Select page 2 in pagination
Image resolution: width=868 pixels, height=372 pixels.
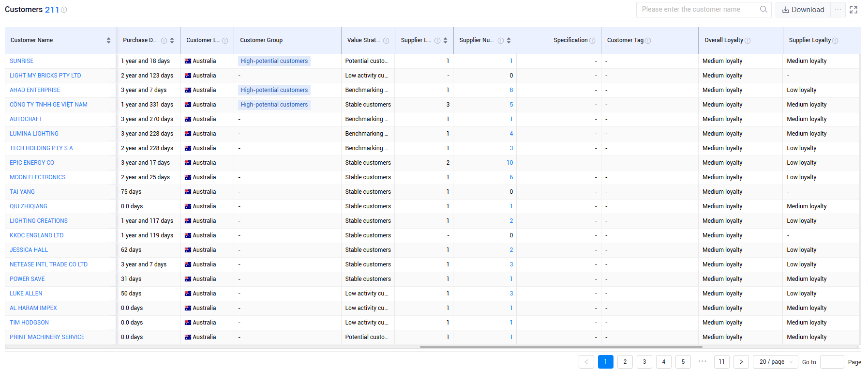tap(625, 362)
